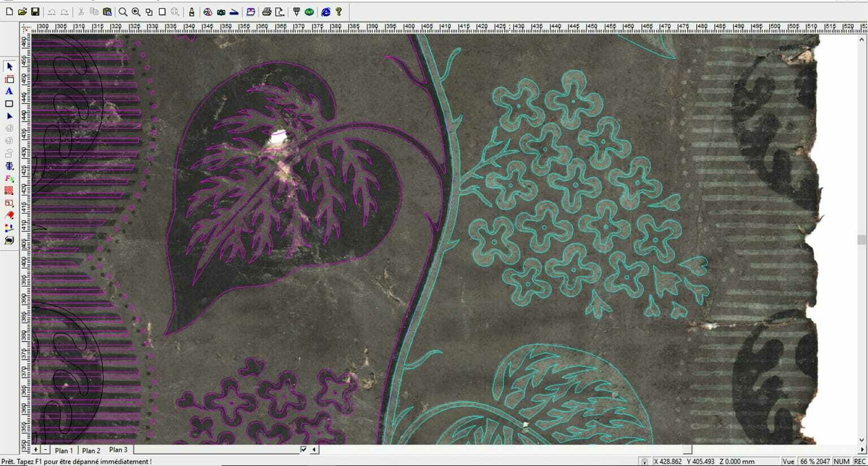The width and height of the screenshot is (868, 466).
Task: Switch to the Plan 2 tab
Action: click(91, 450)
